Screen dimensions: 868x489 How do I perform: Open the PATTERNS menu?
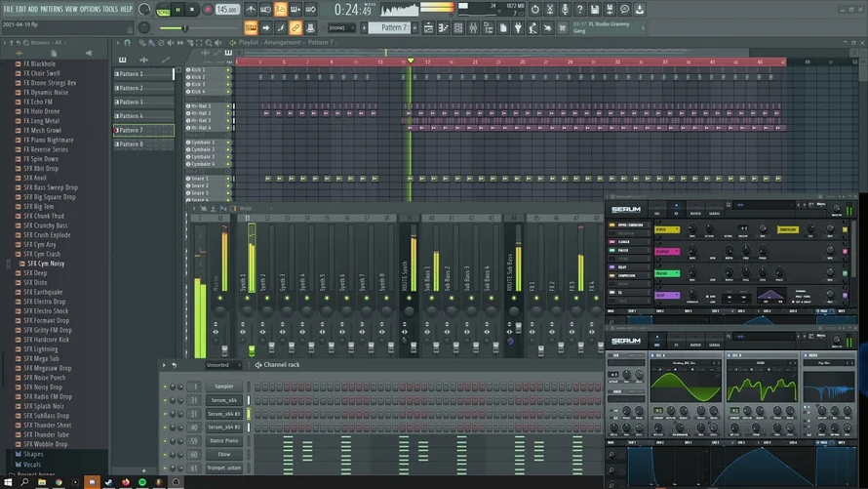pyautogui.click(x=51, y=9)
